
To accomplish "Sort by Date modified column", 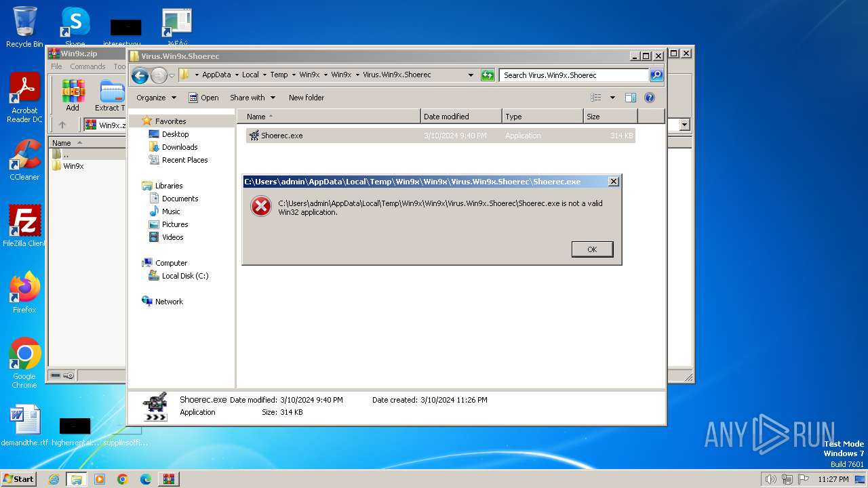I will [461, 117].
